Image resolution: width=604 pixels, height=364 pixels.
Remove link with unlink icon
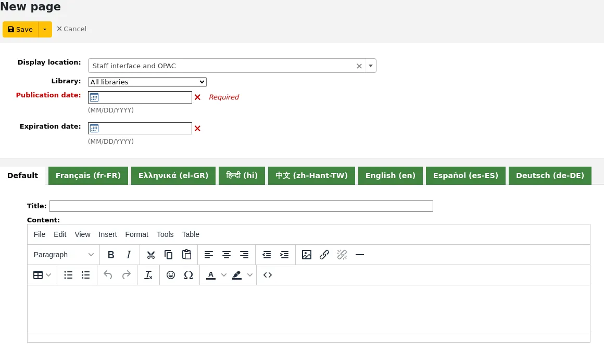point(342,255)
